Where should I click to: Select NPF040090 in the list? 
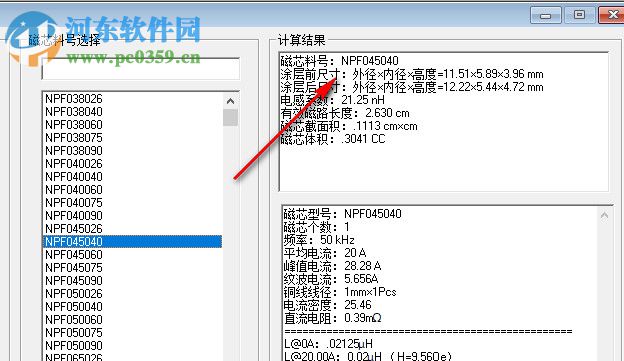74,216
